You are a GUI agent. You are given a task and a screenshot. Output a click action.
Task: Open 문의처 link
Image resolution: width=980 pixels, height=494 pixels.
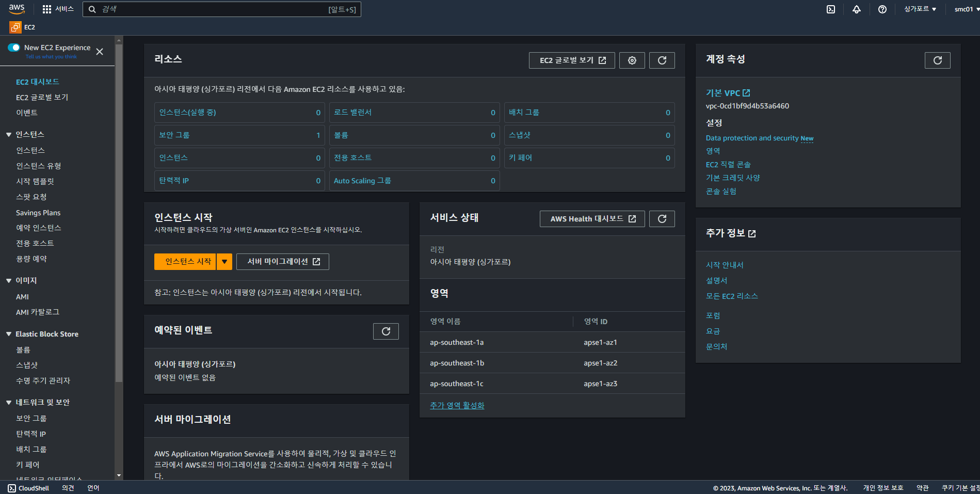click(716, 346)
